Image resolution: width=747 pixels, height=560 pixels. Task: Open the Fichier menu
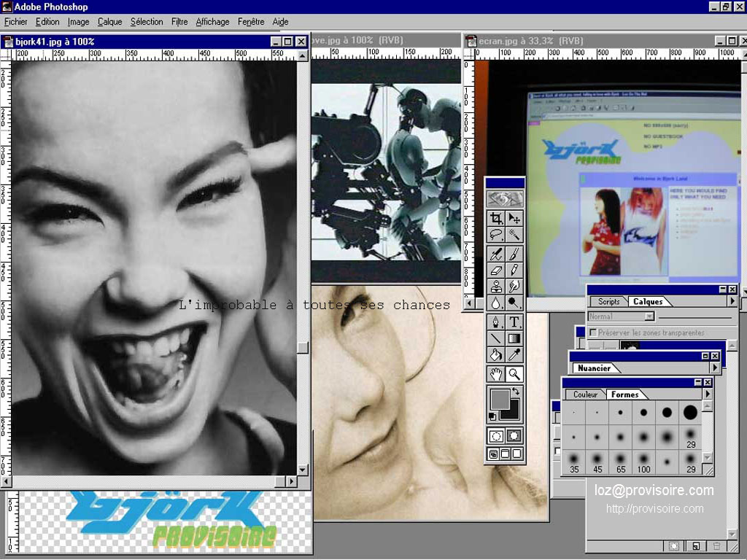click(x=16, y=22)
